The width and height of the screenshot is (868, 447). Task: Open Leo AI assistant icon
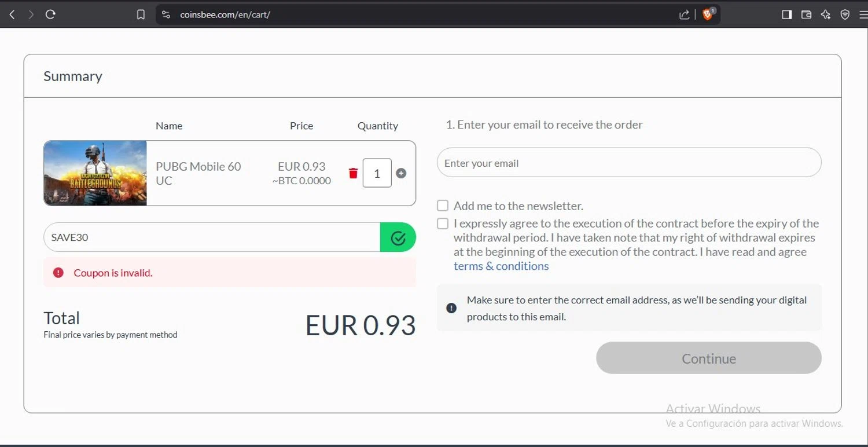[x=826, y=14]
